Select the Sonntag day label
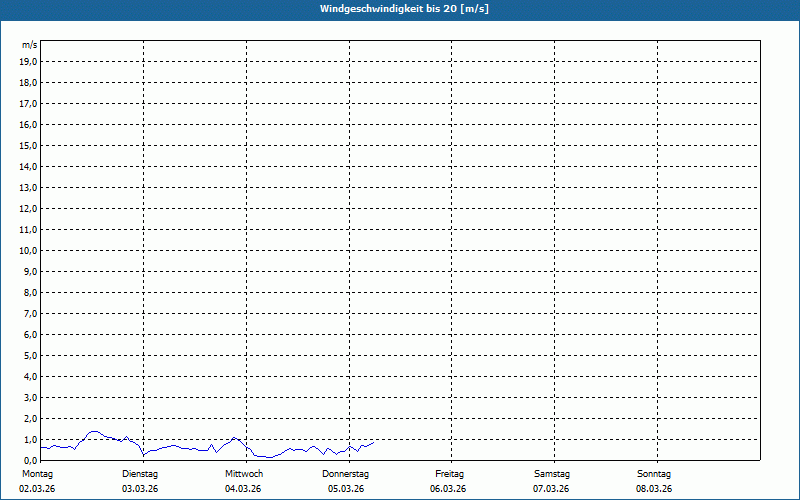The width and height of the screenshot is (800, 500). [654, 473]
